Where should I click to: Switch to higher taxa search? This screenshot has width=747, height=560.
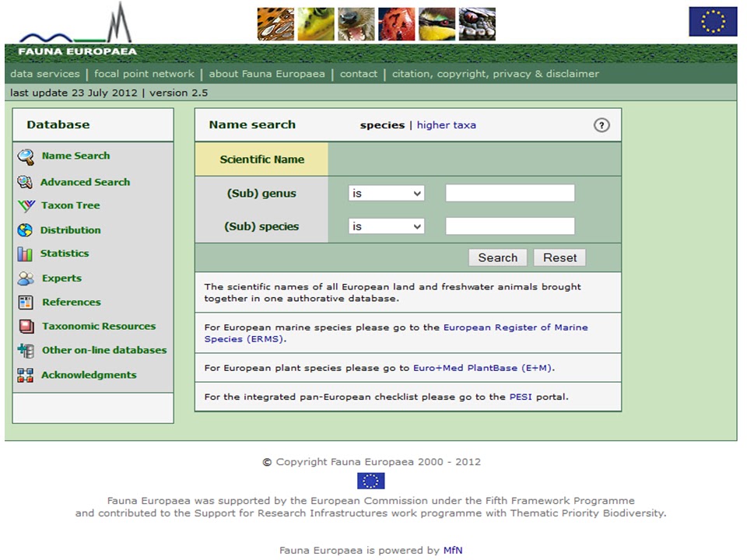pyautogui.click(x=447, y=125)
